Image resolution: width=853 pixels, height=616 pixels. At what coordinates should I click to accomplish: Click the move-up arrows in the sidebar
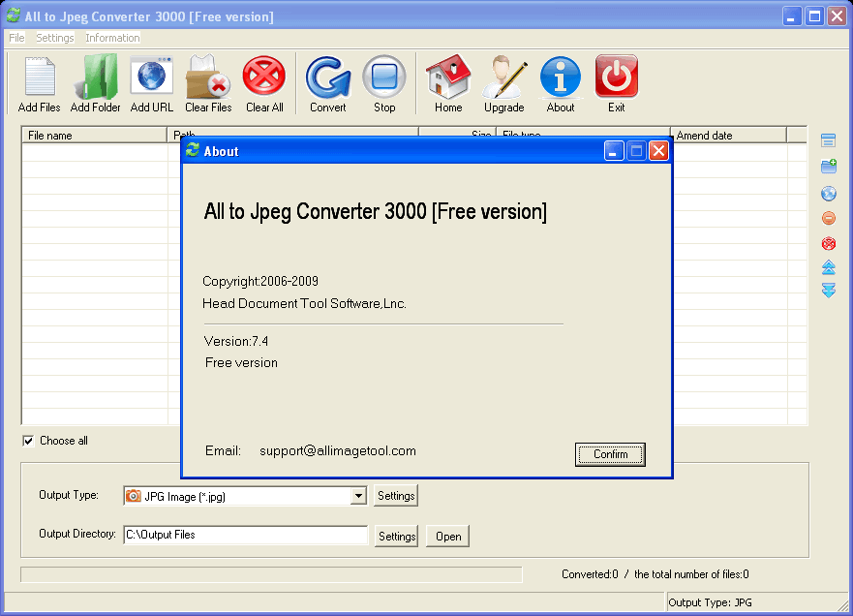(828, 267)
